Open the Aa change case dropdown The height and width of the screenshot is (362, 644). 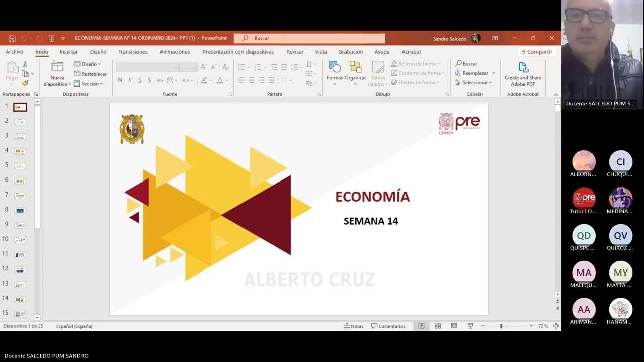click(188, 80)
